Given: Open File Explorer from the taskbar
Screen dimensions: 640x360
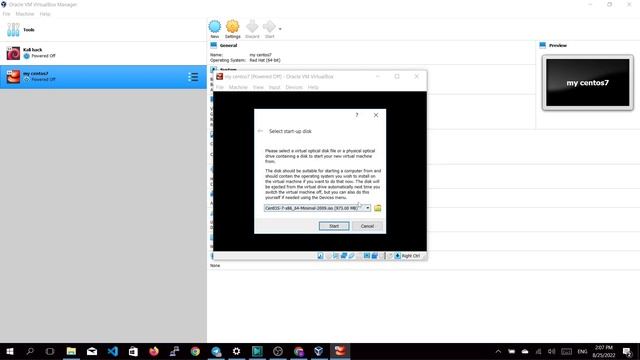Looking at the screenshot, I should pos(71,351).
